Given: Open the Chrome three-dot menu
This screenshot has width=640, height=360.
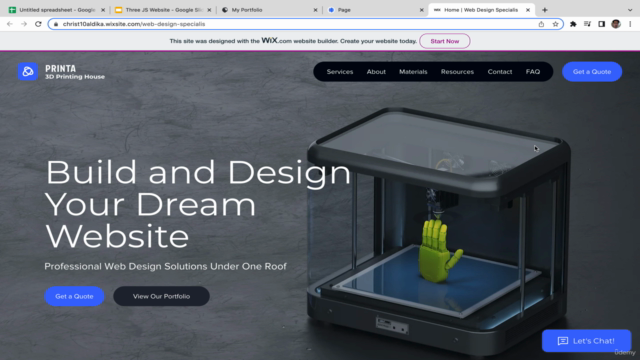Looking at the screenshot, I should (630, 24).
